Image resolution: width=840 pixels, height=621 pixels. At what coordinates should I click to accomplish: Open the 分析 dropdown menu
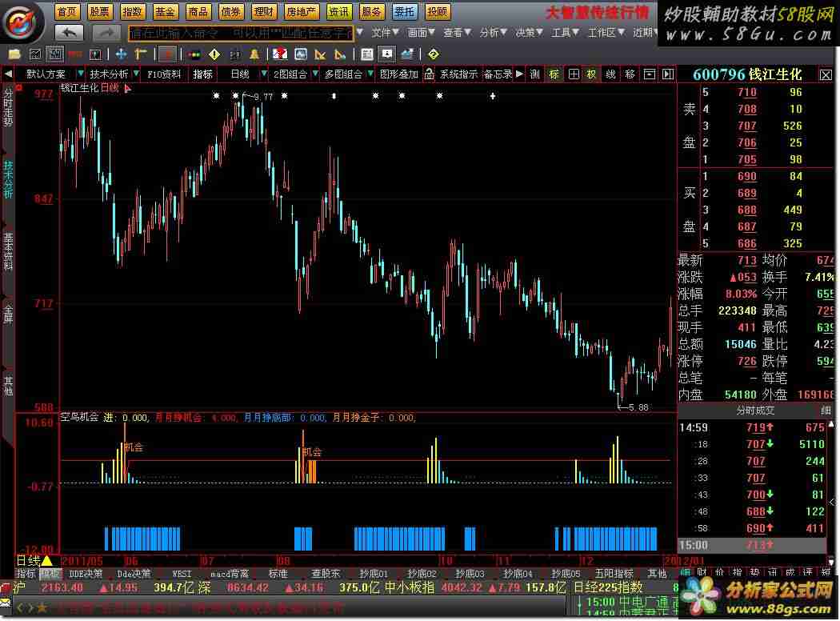pos(493,34)
